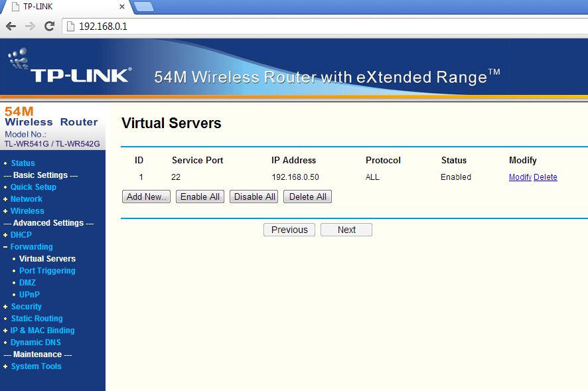Go to the Next page of entries
Screen dimensions: 588x391
pyautogui.click(x=346, y=230)
